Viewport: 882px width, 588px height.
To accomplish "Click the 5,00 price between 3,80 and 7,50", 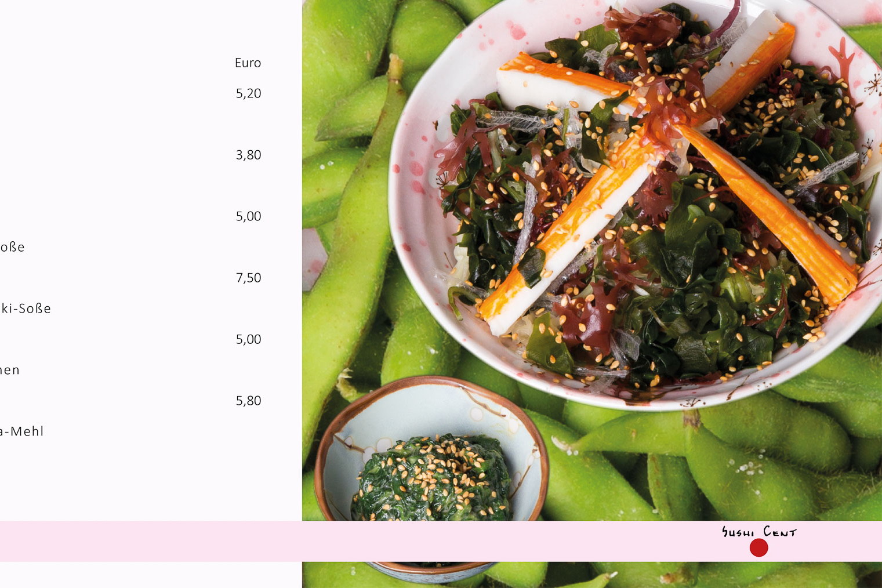I will [x=248, y=216].
